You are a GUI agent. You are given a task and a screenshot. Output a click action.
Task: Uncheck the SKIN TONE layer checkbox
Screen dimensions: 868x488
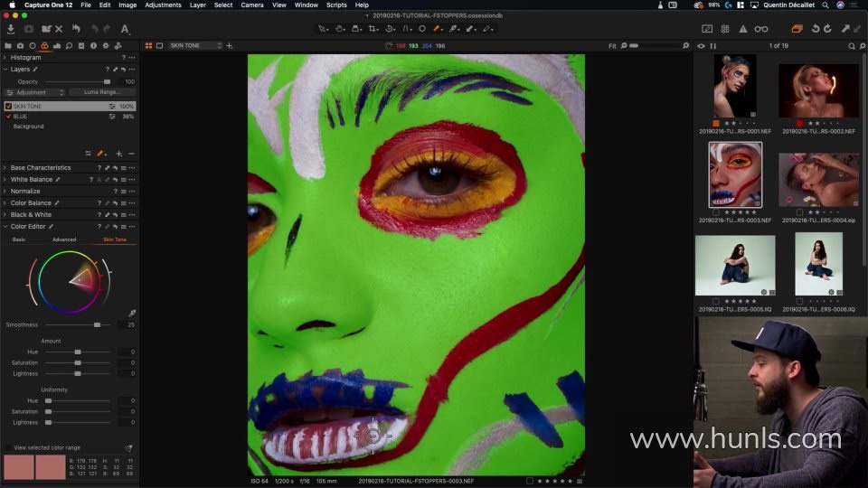pyautogui.click(x=8, y=107)
